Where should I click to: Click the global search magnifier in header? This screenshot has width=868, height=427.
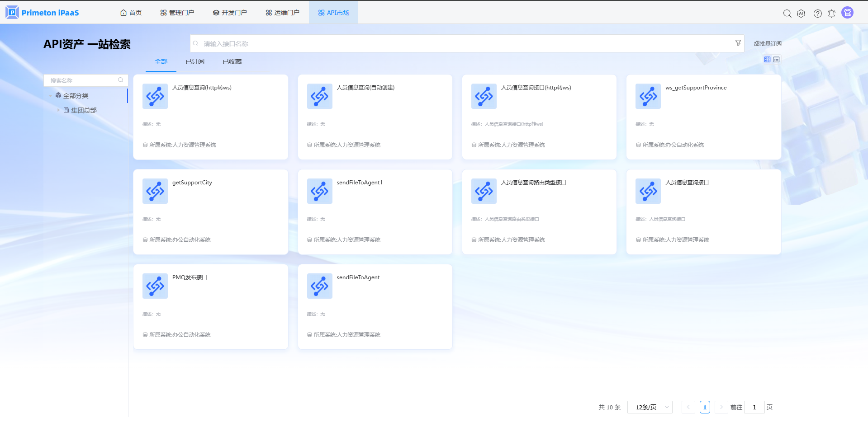787,14
